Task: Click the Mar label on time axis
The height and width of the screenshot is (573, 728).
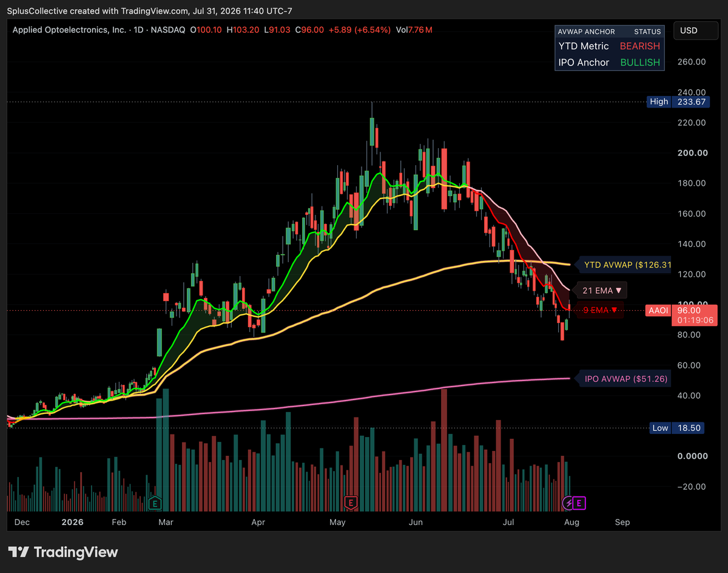Action: click(166, 522)
